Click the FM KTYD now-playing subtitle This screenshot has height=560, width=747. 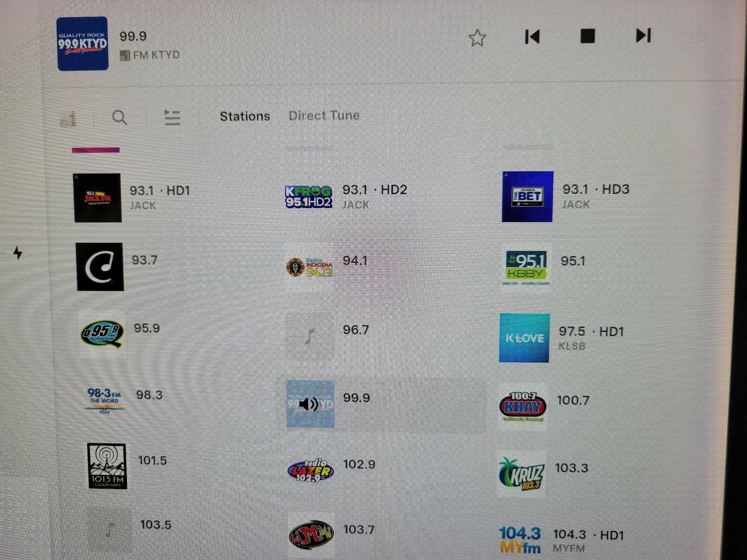(156, 55)
